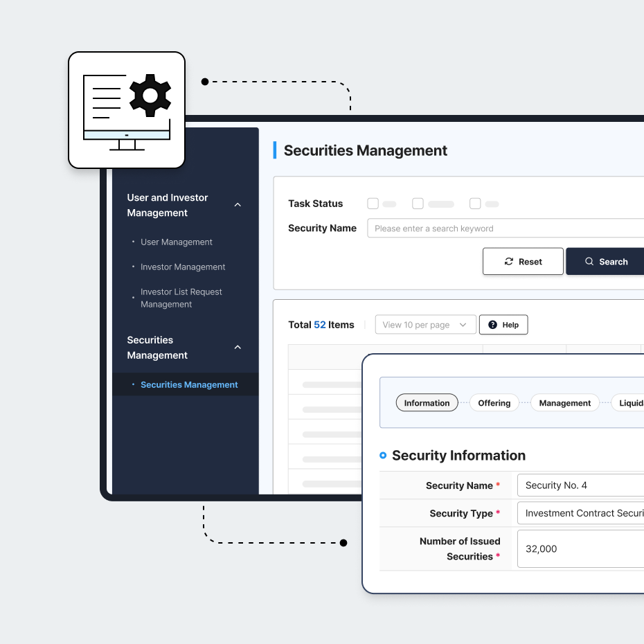644x644 pixels.
Task: Go to Investor List Request Management
Action: click(181, 298)
